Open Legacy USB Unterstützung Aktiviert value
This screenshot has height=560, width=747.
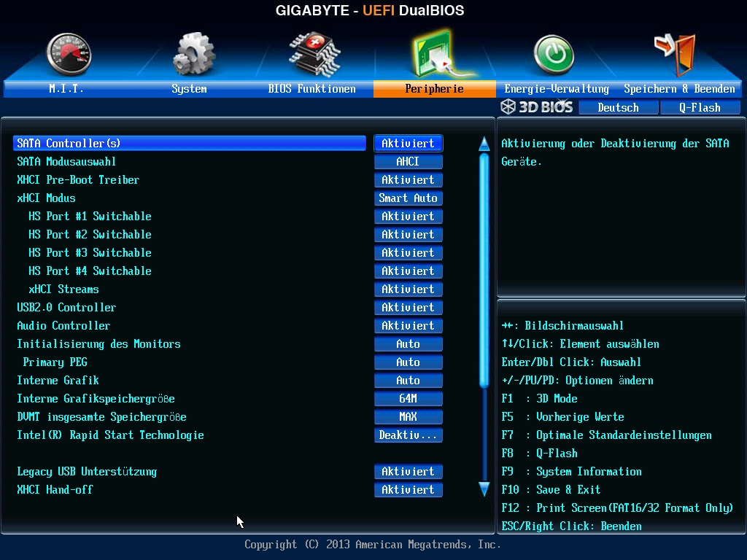[x=409, y=472]
